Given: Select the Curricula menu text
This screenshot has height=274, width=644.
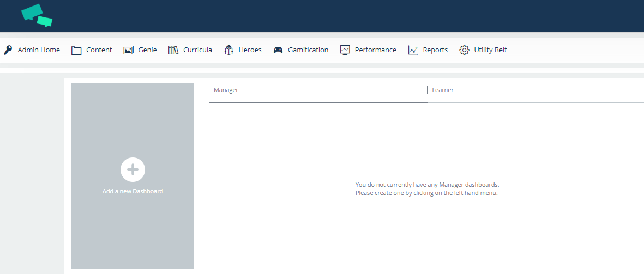Looking at the screenshot, I should [197, 50].
